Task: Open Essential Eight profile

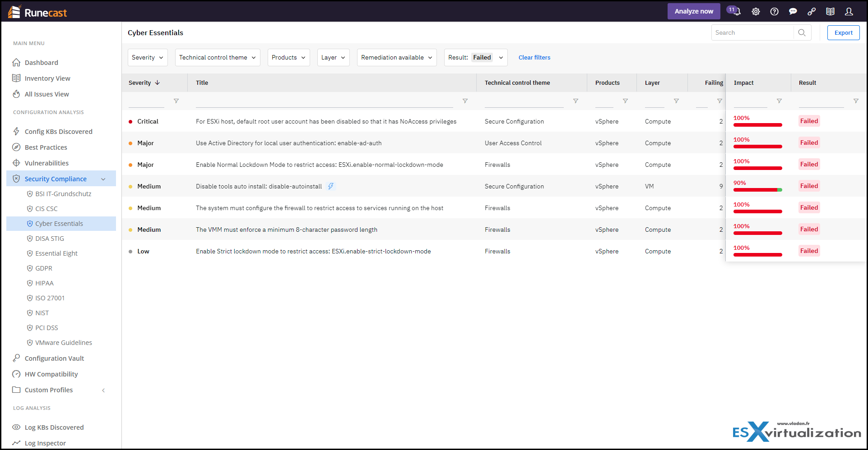Action: pos(56,253)
